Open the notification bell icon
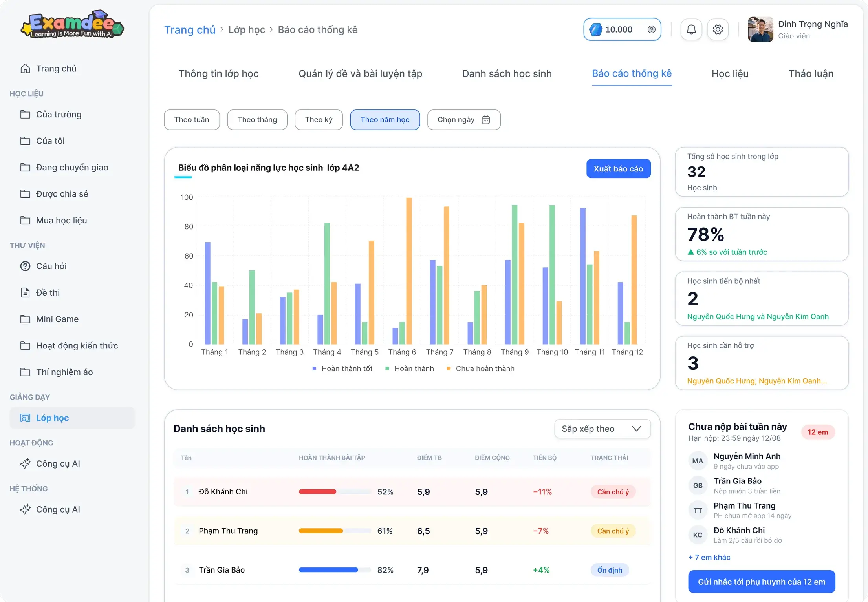The height and width of the screenshot is (602, 868). (691, 29)
